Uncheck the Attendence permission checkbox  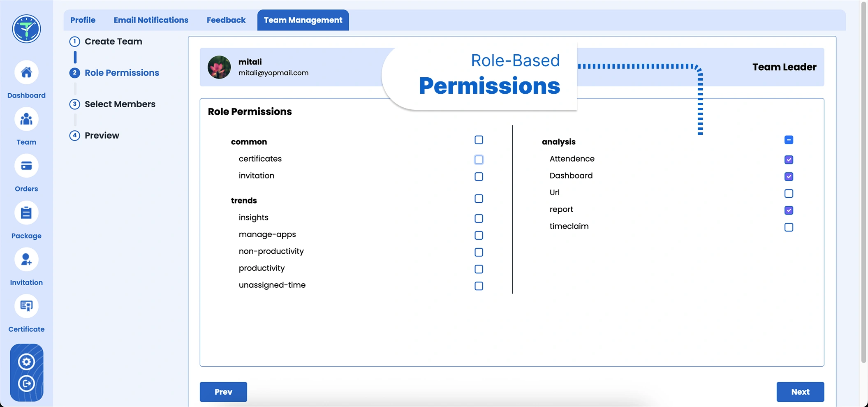click(x=789, y=160)
